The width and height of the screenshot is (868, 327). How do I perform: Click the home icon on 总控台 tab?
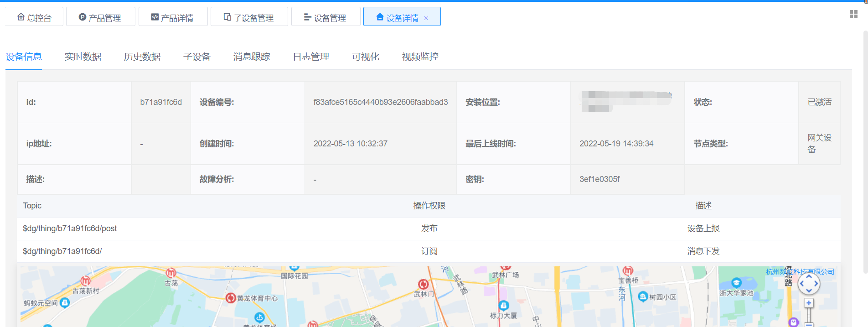[21, 17]
